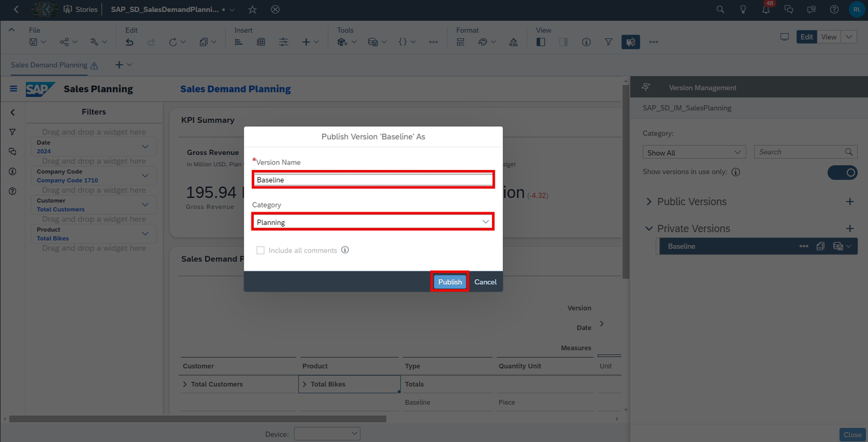868x442 pixels.
Task: Click the Undo arrow in the Edit group
Action: coord(130,42)
